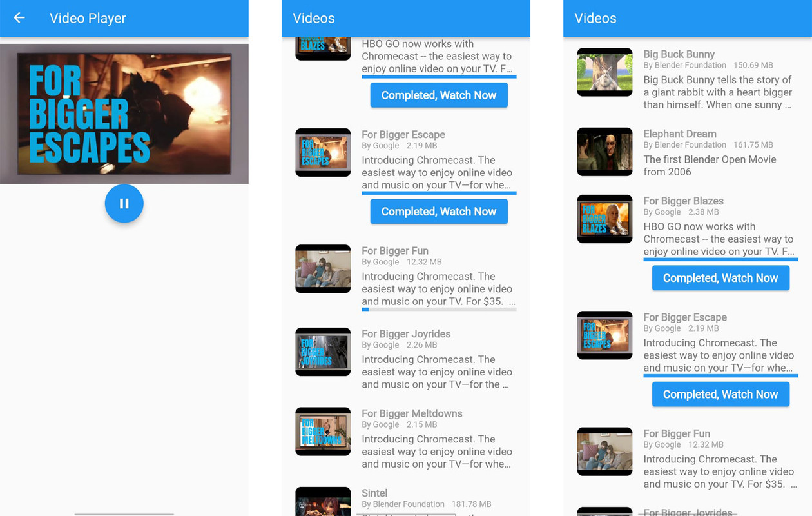Click Big Buck Bunny description text
Viewport: 812px width, 516px height.
point(717,92)
